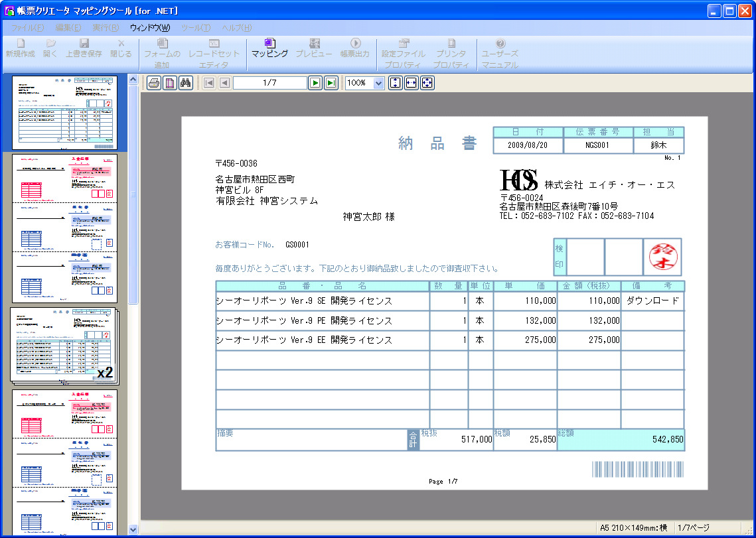Open the ツール(T) menu
756x538 pixels.
point(196,27)
